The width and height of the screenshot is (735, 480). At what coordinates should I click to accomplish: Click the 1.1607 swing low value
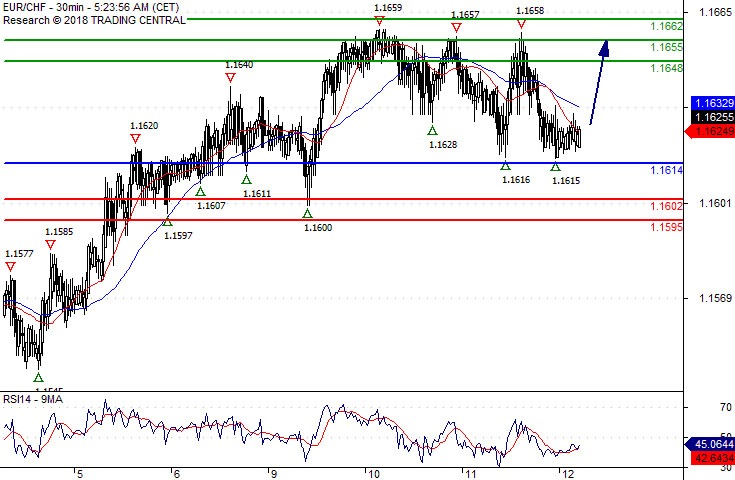pos(211,205)
